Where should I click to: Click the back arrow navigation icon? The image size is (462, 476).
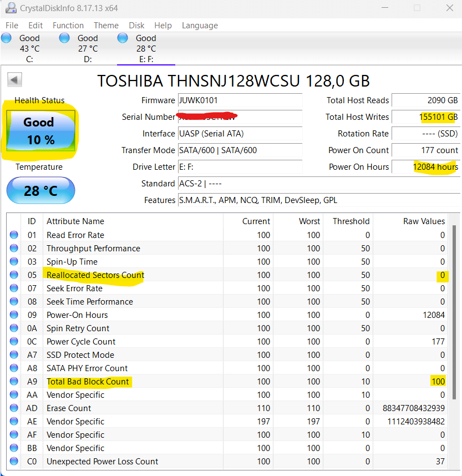[x=14, y=79]
